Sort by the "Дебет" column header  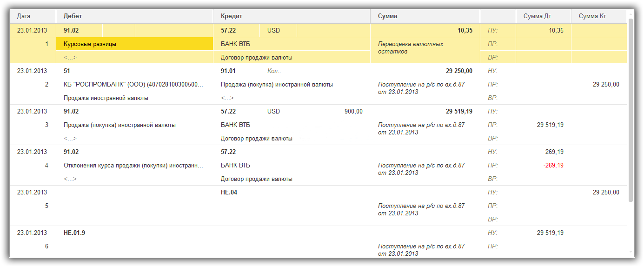[73, 16]
